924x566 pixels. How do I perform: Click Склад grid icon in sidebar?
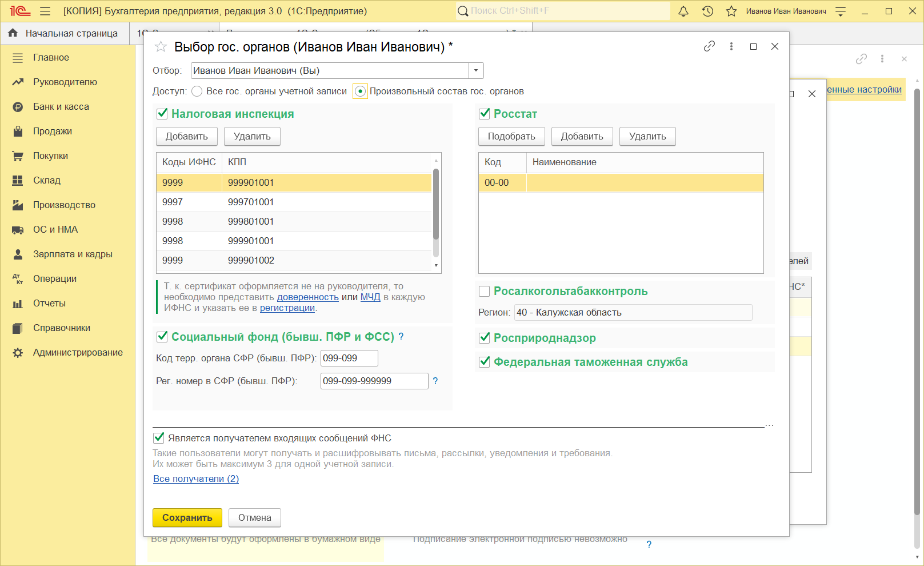pyautogui.click(x=18, y=181)
